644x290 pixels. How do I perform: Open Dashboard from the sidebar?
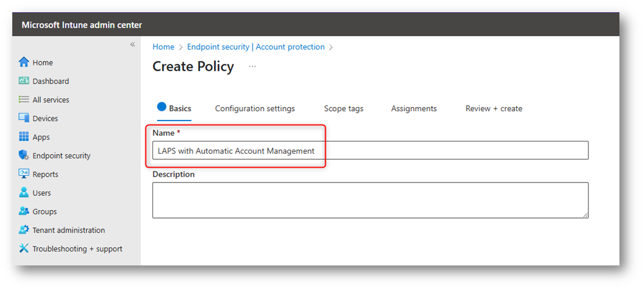51,81
